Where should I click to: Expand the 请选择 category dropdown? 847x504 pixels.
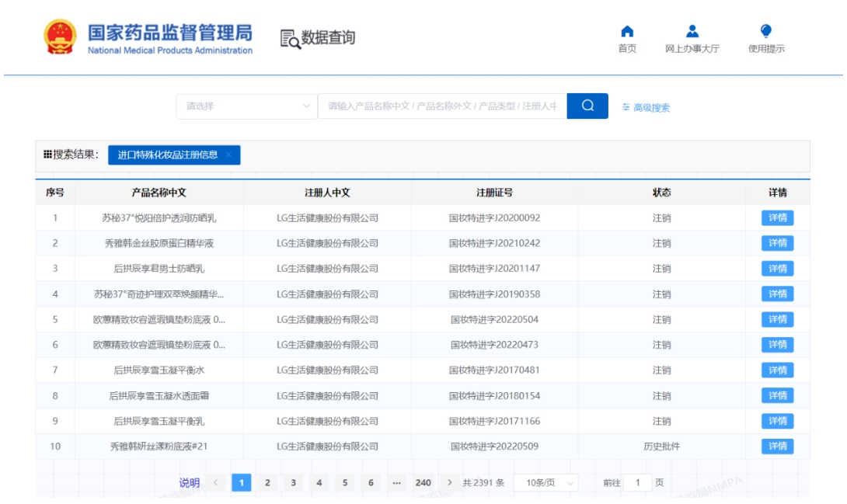[x=247, y=106]
